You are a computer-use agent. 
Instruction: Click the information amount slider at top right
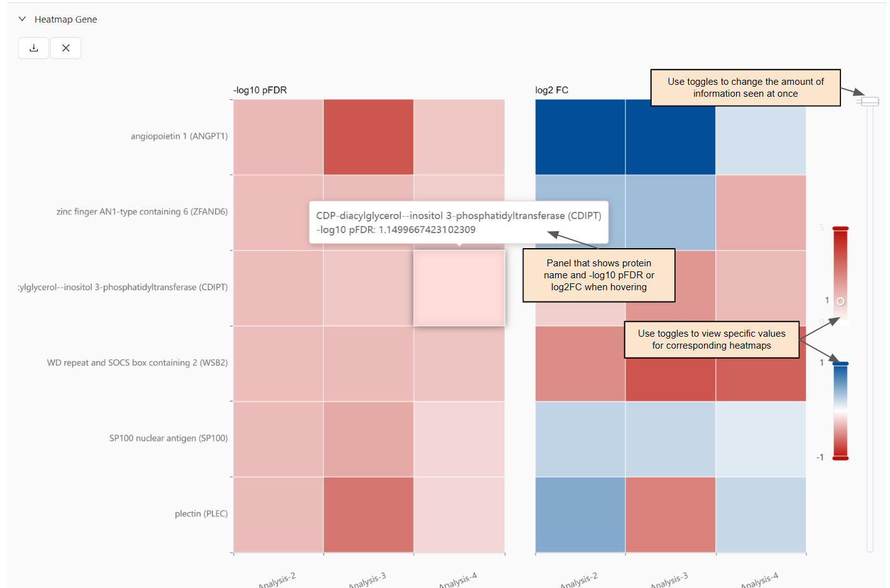(869, 101)
